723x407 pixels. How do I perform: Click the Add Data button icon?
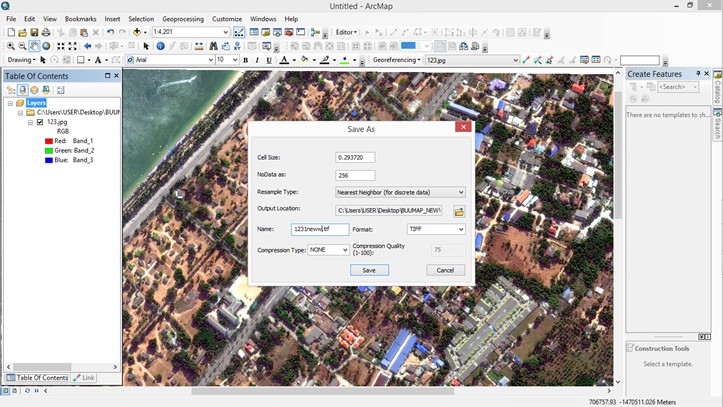pos(138,32)
